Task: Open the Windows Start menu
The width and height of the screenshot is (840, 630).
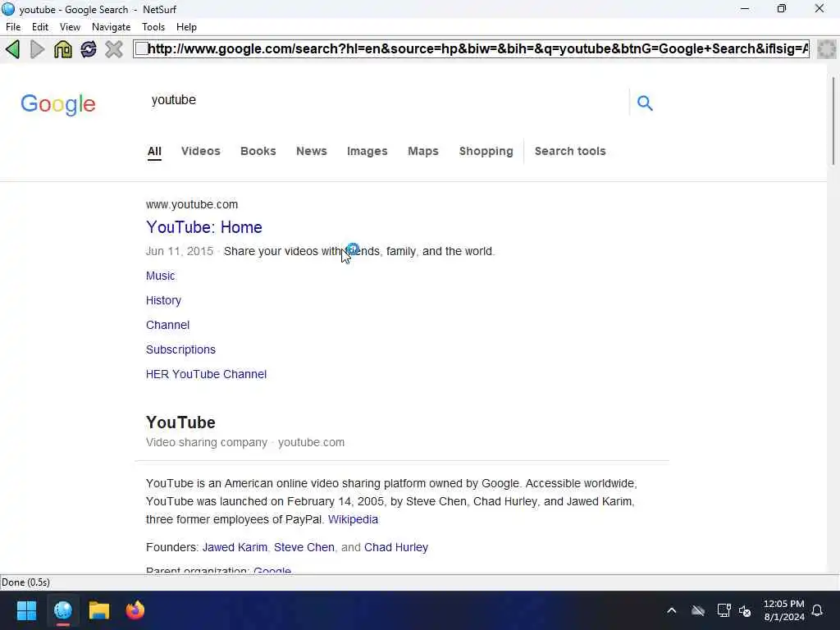Action: pos(26,610)
